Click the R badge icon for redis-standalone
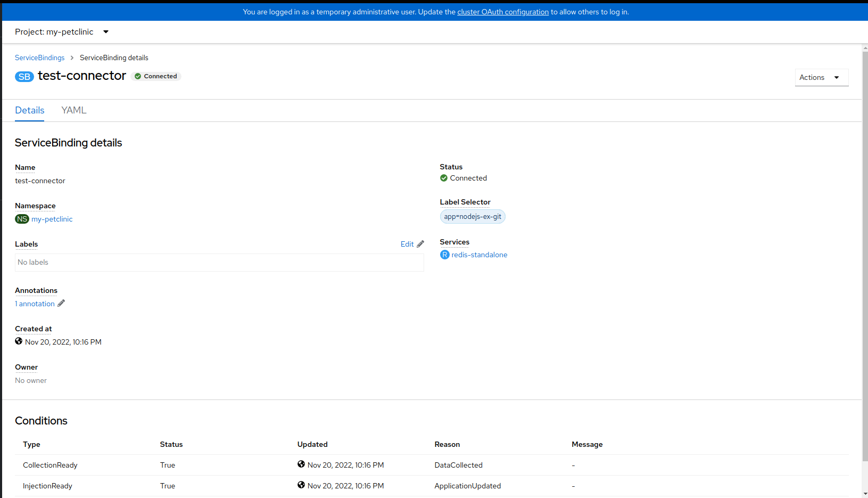868x498 pixels. pos(445,255)
